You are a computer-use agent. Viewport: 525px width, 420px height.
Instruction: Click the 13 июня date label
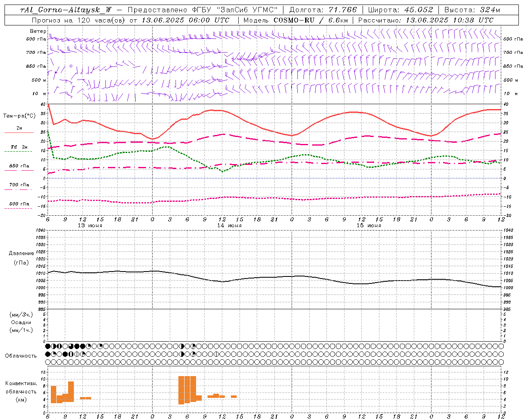(x=90, y=226)
